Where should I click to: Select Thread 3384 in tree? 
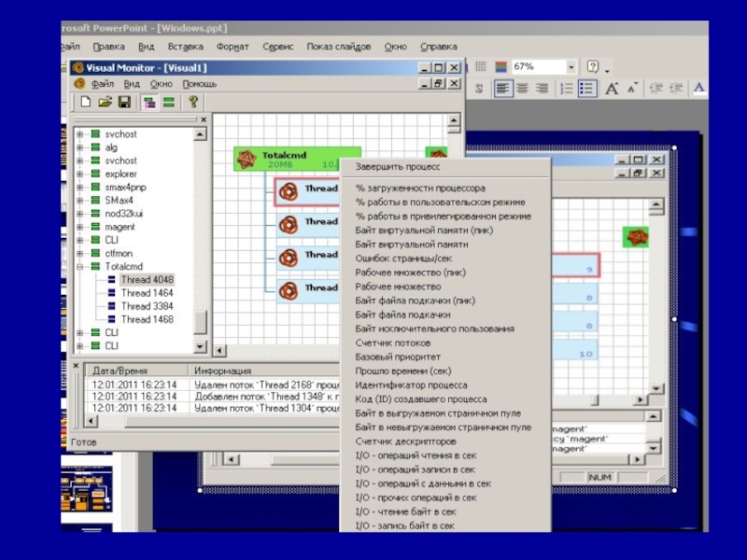(147, 306)
